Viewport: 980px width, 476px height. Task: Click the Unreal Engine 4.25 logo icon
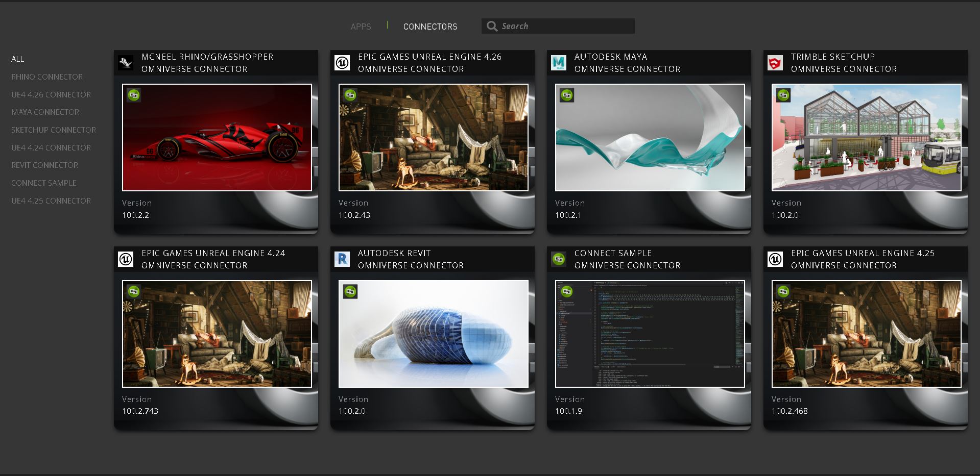point(775,259)
